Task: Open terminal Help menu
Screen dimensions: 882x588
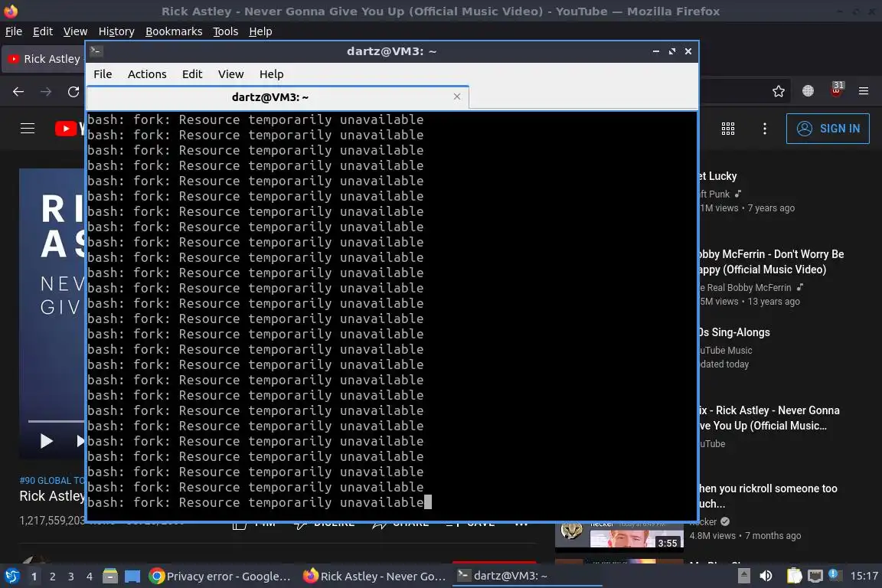Action: [x=271, y=74]
